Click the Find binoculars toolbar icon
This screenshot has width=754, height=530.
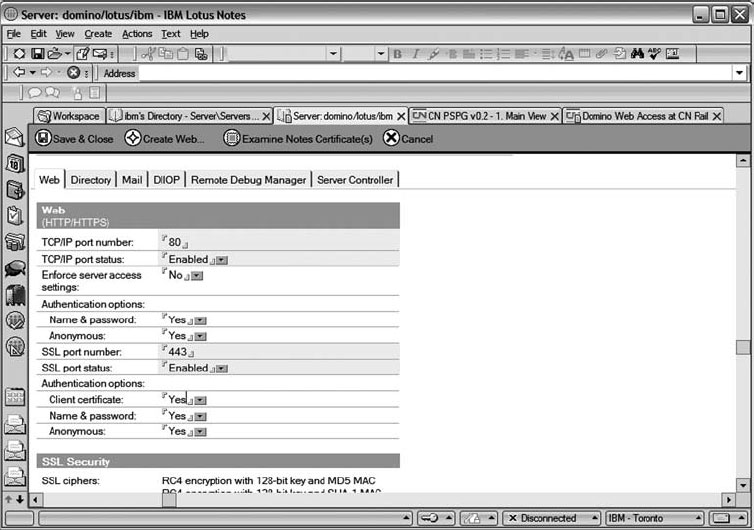tap(637, 54)
